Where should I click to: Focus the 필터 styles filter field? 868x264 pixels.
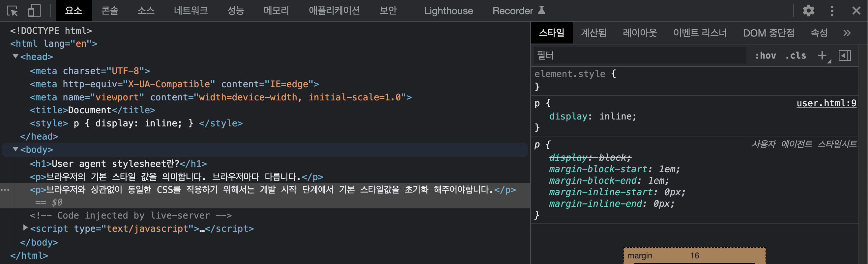(x=640, y=56)
